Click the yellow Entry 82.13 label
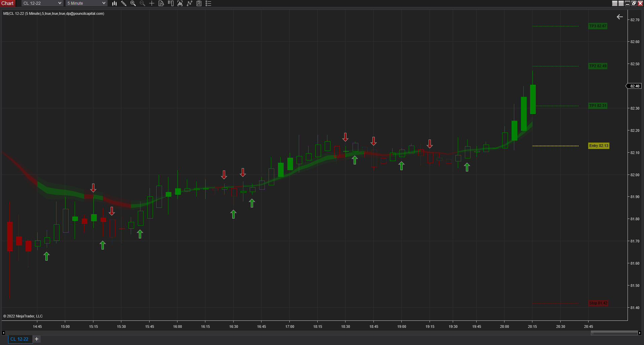 (599, 146)
